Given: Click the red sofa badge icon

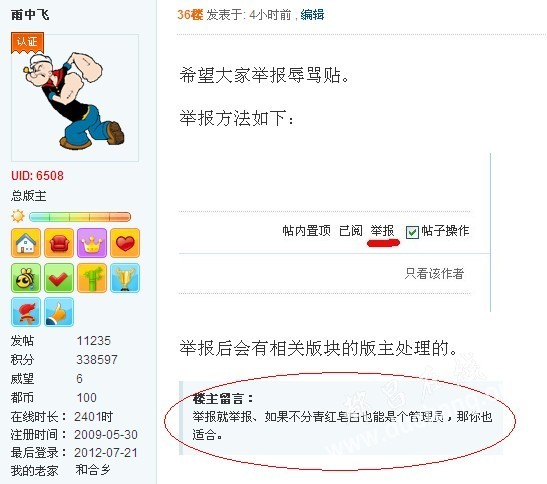Looking at the screenshot, I should click(x=59, y=243).
